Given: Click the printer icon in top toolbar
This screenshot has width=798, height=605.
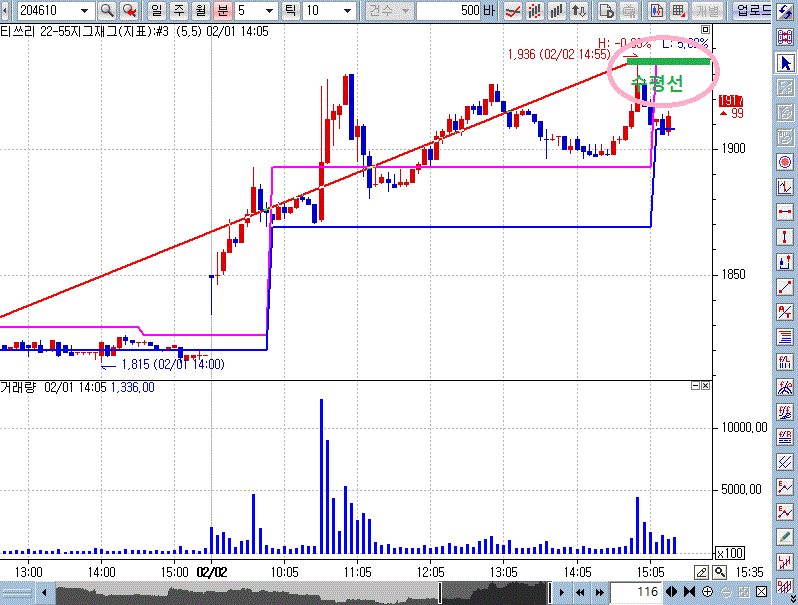Looking at the screenshot, I should point(629,11).
